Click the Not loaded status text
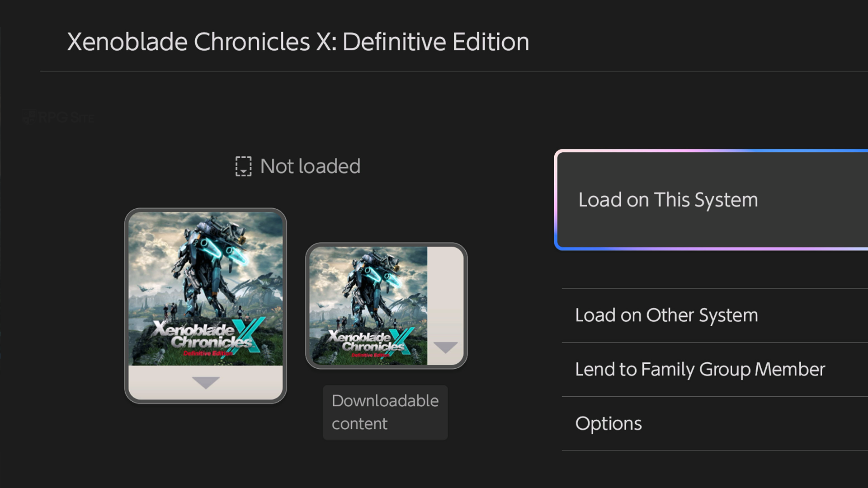Screen dimensions: 868x488 point(310,166)
